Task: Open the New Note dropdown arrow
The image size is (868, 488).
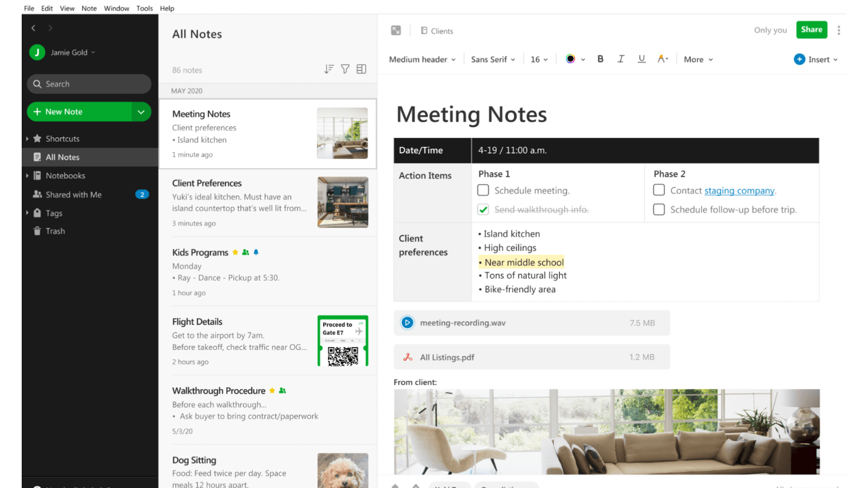Action: (x=141, y=111)
